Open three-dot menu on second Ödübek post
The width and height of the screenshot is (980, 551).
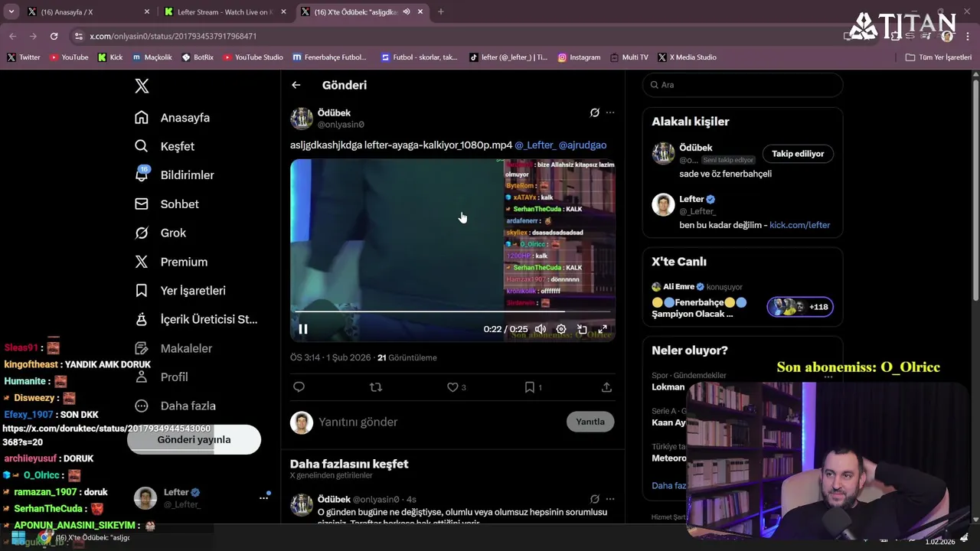(610, 499)
